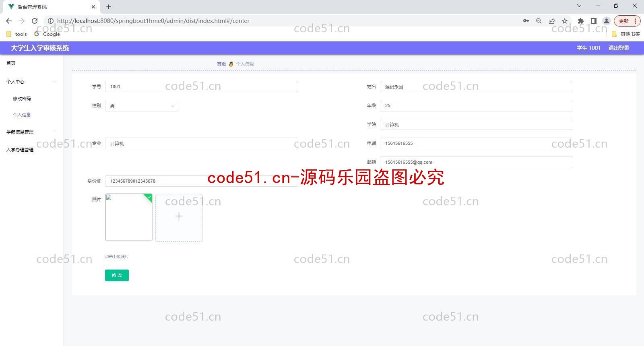Viewport: 644px width, 346px height.
Task: Click the share page icon
Action: 552,21
